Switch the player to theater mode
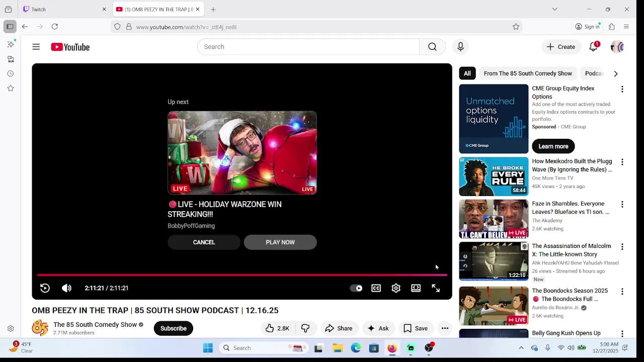Image resolution: width=644 pixels, height=362 pixels. 416,288
